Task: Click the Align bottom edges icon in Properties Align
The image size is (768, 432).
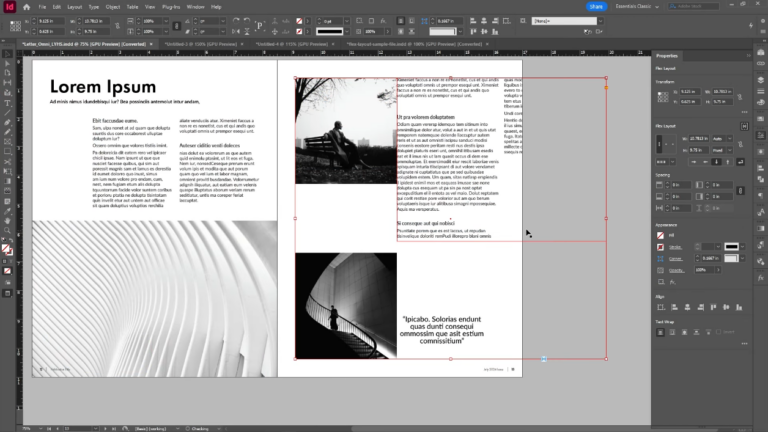Action: 739,307
